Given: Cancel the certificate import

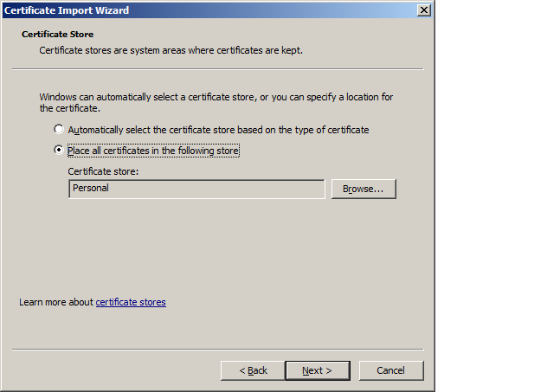Looking at the screenshot, I should (391, 370).
